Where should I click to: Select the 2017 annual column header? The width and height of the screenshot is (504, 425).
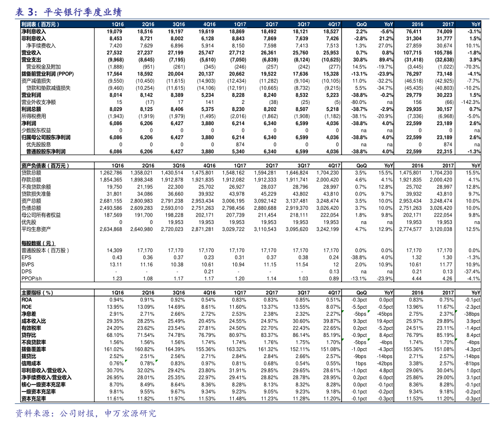click(448, 24)
